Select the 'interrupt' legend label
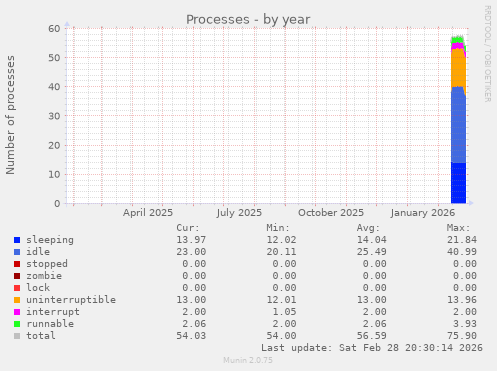 pos(53,312)
